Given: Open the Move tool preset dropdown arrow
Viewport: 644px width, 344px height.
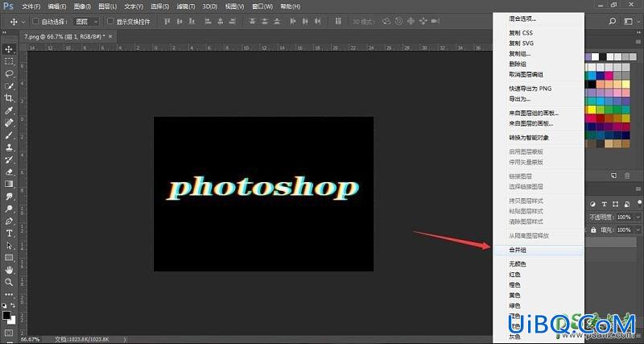Looking at the screenshot, I should 23,22.
